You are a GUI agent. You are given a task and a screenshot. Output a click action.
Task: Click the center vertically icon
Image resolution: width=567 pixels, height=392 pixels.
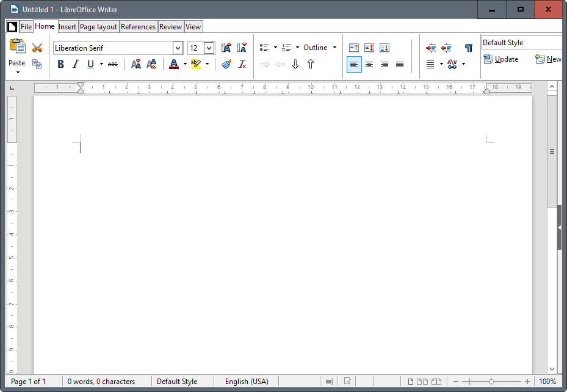pyautogui.click(x=369, y=48)
